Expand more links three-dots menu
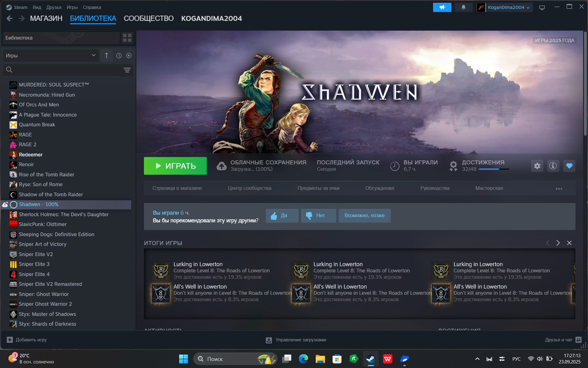Image resolution: width=588 pixels, height=368 pixels. (x=559, y=189)
